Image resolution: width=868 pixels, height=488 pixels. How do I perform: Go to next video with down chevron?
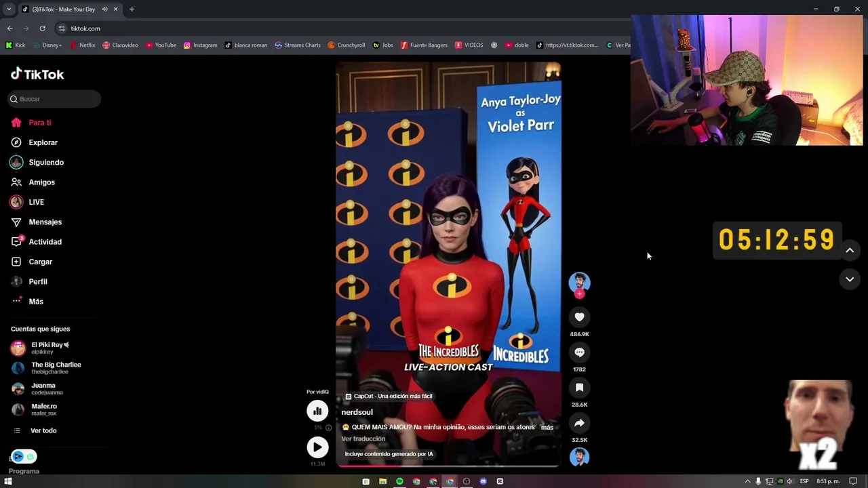[x=850, y=279]
